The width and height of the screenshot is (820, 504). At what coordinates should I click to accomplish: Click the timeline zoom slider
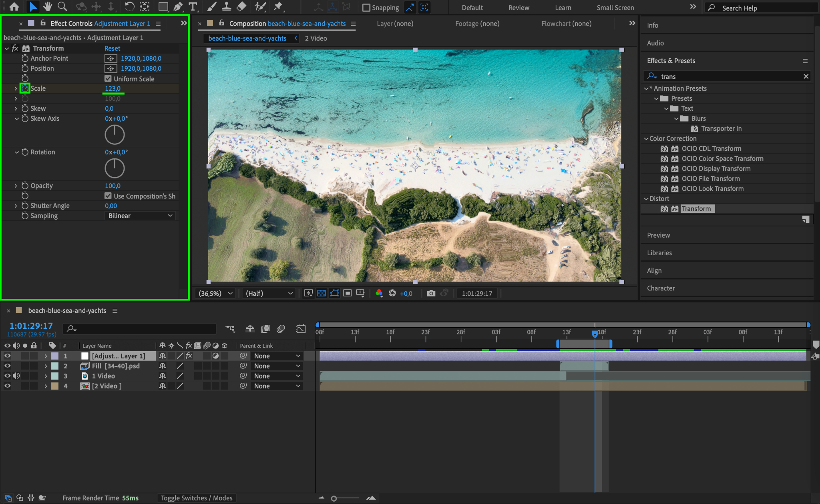coord(334,498)
